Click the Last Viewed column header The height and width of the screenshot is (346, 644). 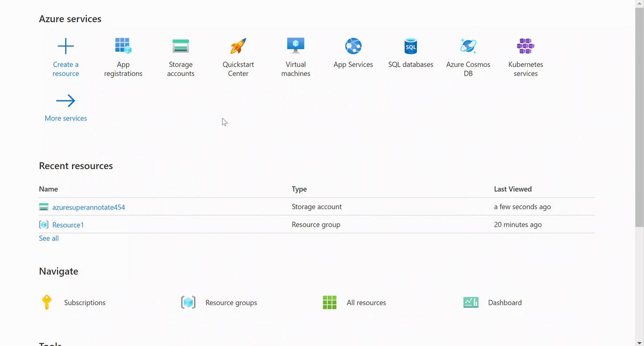513,189
